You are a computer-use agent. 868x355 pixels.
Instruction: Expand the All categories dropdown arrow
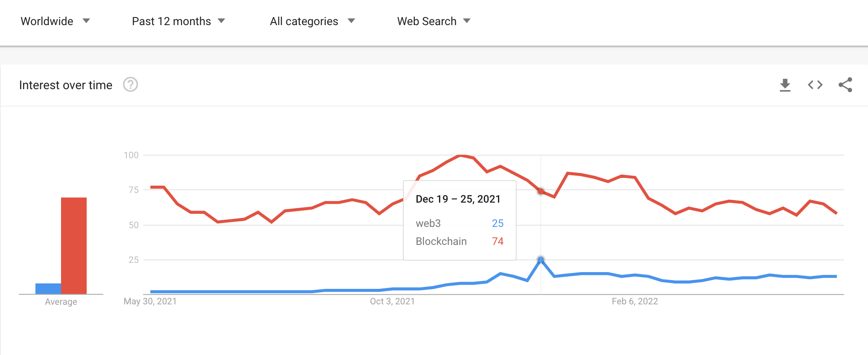(x=351, y=21)
